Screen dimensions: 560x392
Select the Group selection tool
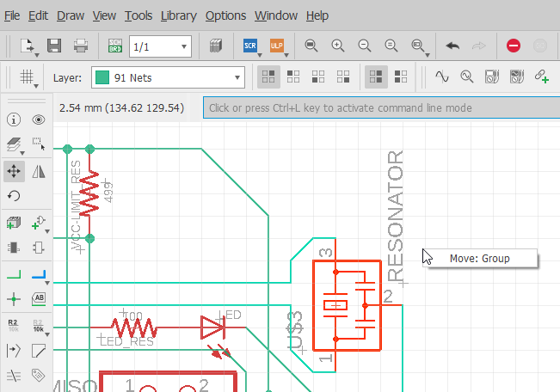coord(39,144)
